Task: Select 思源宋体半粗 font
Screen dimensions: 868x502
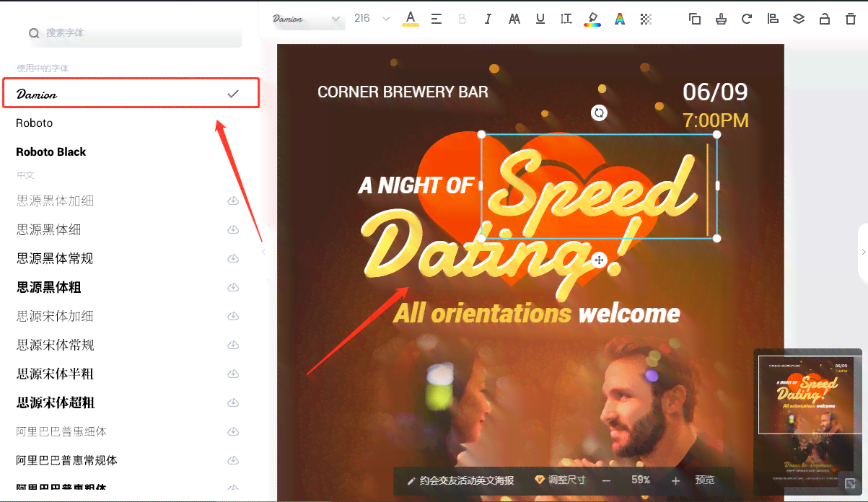Action: tap(55, 374)
